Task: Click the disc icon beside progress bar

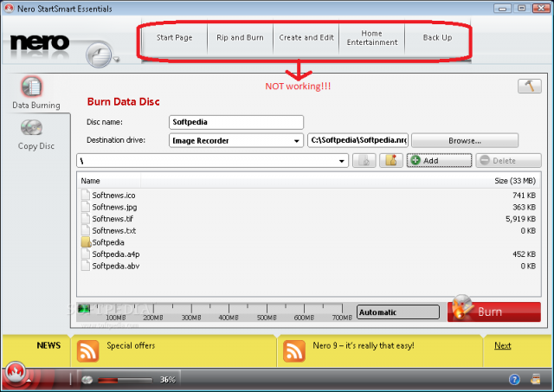Action: (x=87, y=380)
